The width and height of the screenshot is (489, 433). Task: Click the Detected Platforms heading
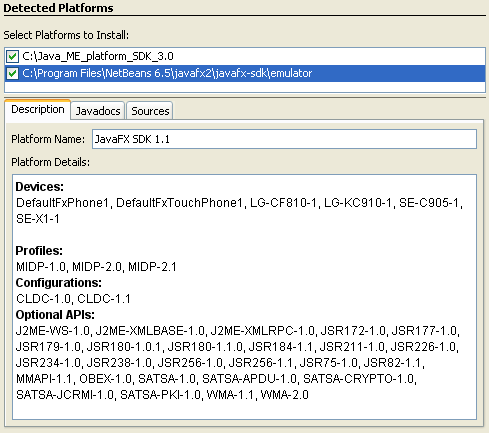pyautogui.click(x=58, y=8)
